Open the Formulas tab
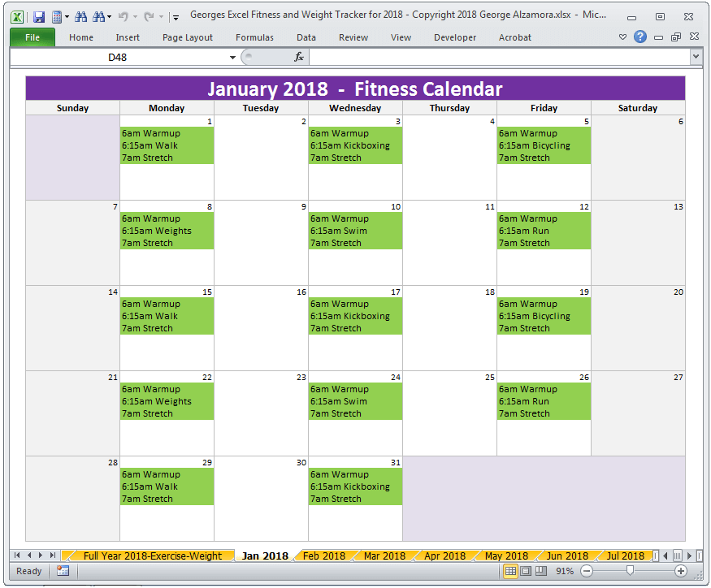 click(x=254, y=37)
